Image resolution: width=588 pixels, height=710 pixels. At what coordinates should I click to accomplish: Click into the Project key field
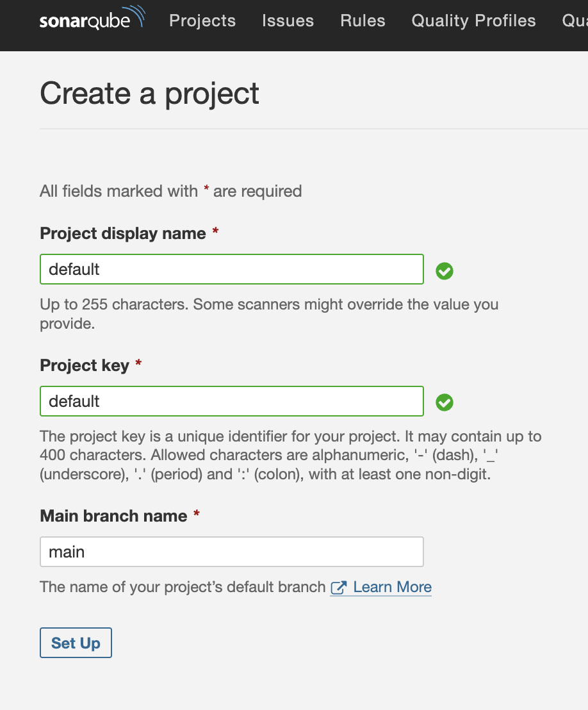click(x=231, y=401)
